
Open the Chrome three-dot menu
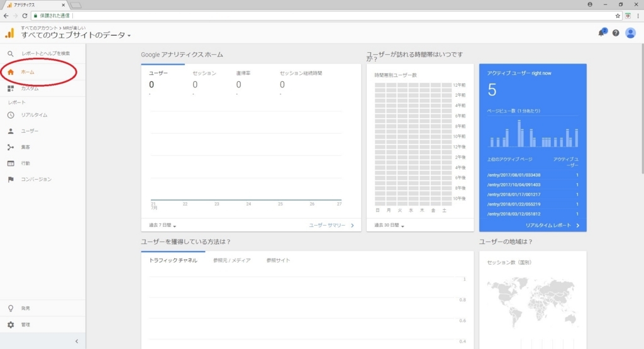(x=638, y=16)
